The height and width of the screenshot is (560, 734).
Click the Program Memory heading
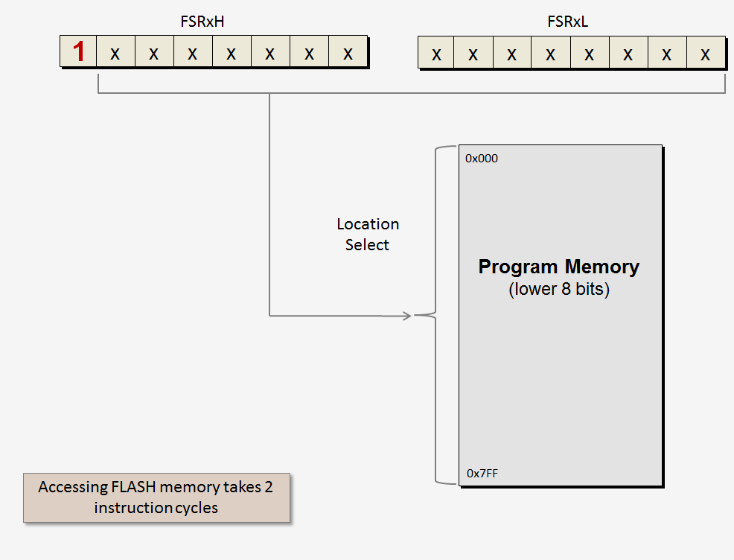pyautogui.click(x=558, y=267)
